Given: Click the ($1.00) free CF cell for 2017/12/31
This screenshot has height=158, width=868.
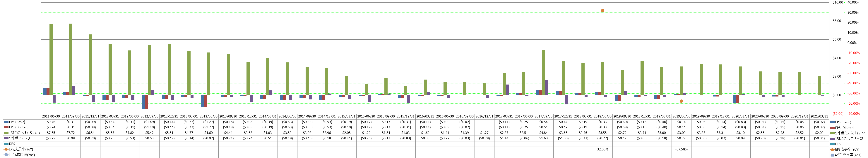Looking at the screenshot, I should tap(563, 138).
